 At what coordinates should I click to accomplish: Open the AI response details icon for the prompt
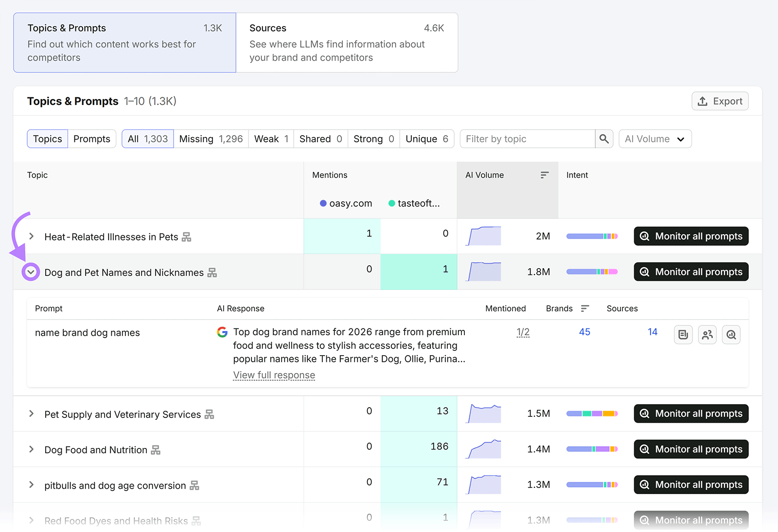coord(683,334)
